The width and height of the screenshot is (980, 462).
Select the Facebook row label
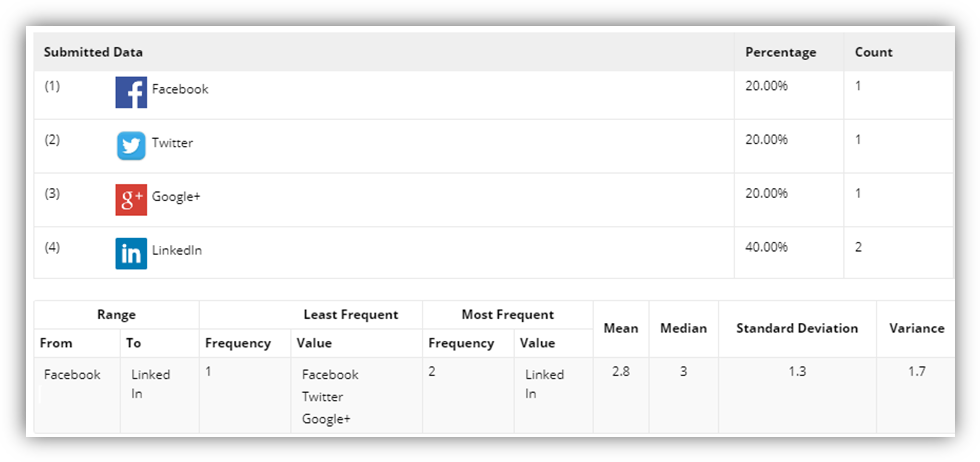[180, 89]
